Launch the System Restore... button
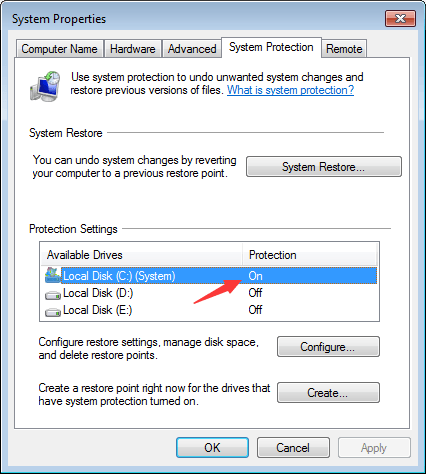This screenshot has width=426, height=474. coord(324,166)
